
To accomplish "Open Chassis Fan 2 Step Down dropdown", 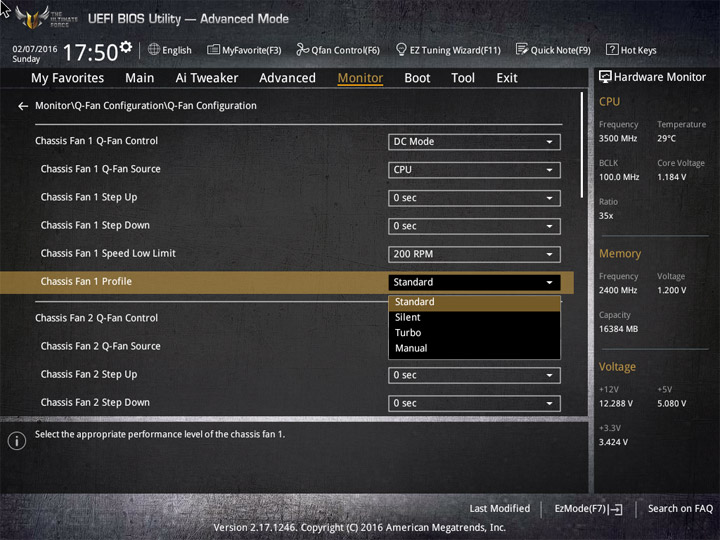I will point(474,403).
